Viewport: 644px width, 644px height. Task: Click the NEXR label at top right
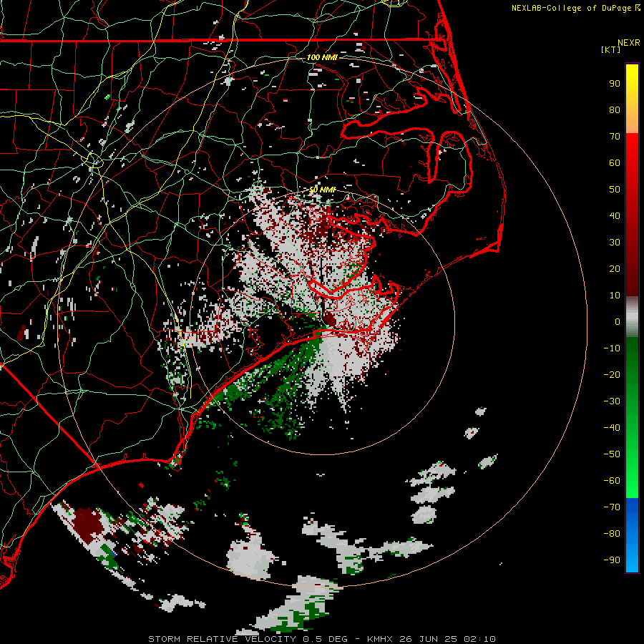pyautogui.click(x=629, y=43)
